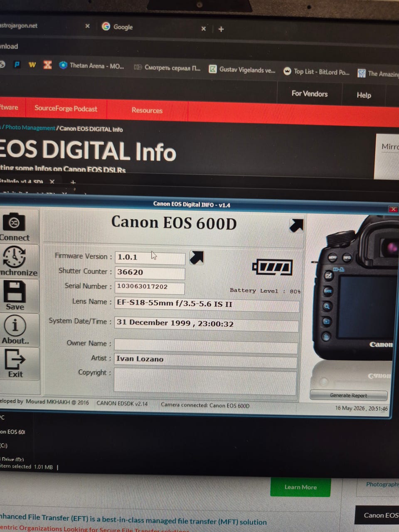Image resolution: width=399 pixels, height=532 pixels.
Task: Open Gustav Vigelands bookmark
Action: 242,70
